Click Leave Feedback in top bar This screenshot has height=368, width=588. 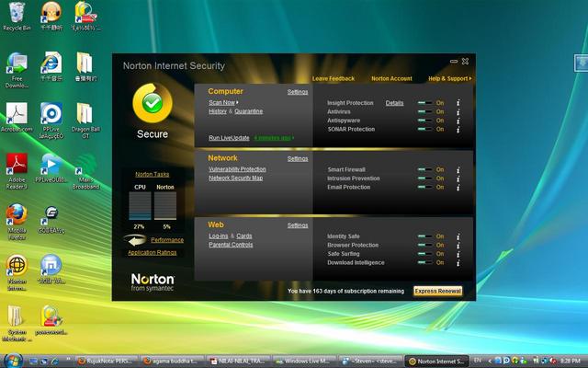[333, 79]
